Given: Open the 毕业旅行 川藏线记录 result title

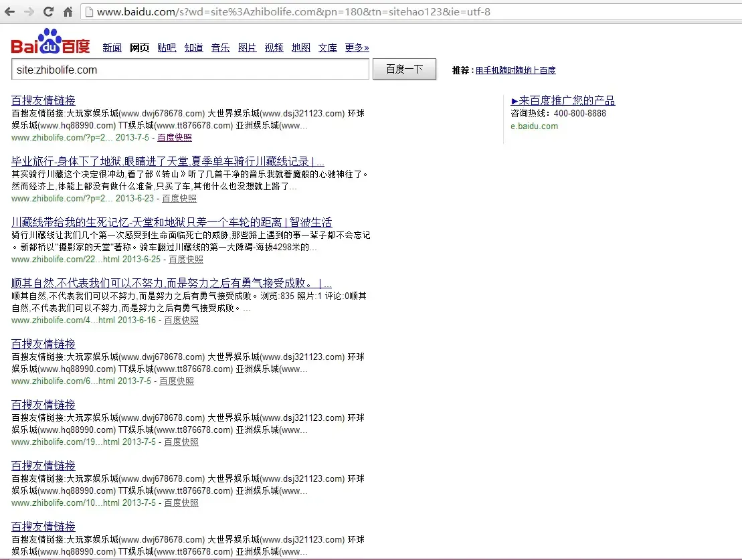Looking at the screenshot, I should coord(168,161).
